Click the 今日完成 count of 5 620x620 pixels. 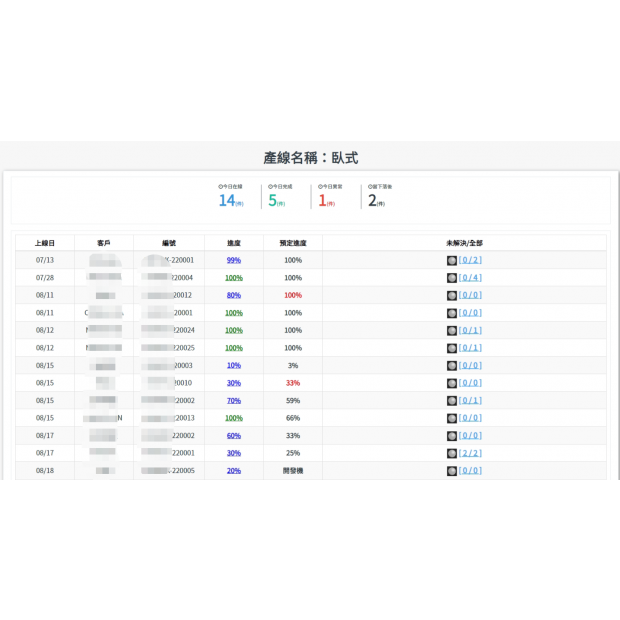coord(271,201)
